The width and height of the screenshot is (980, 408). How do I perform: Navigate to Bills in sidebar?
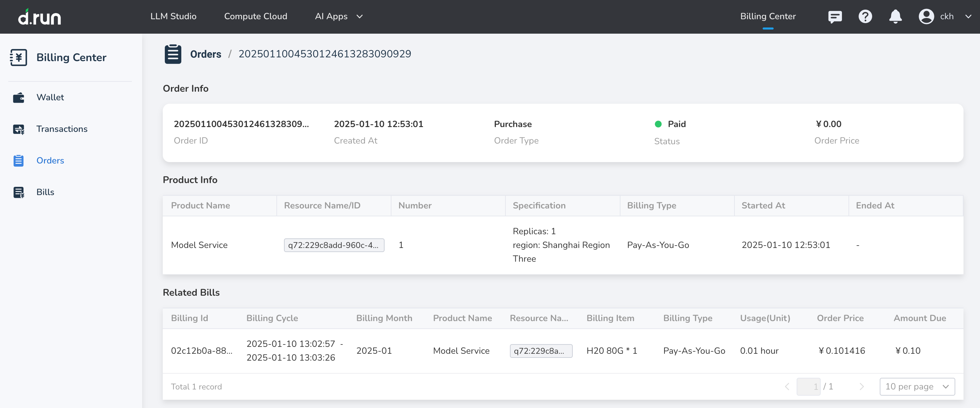45,192
